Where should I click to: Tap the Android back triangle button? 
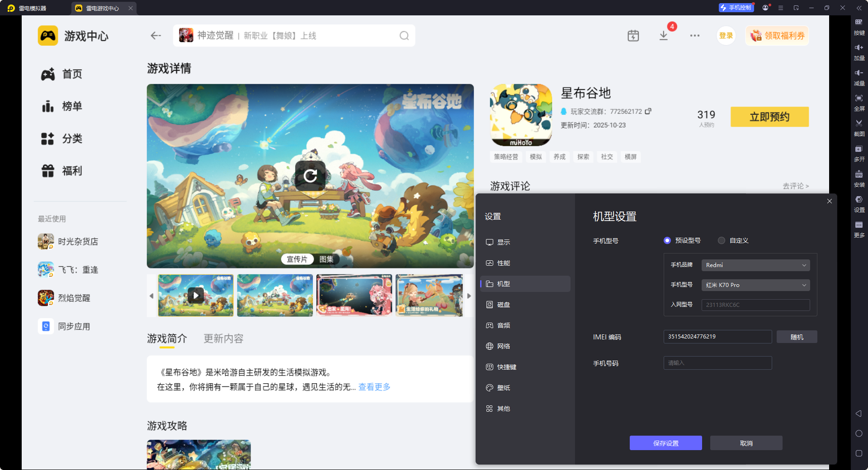tap(859, 414)
